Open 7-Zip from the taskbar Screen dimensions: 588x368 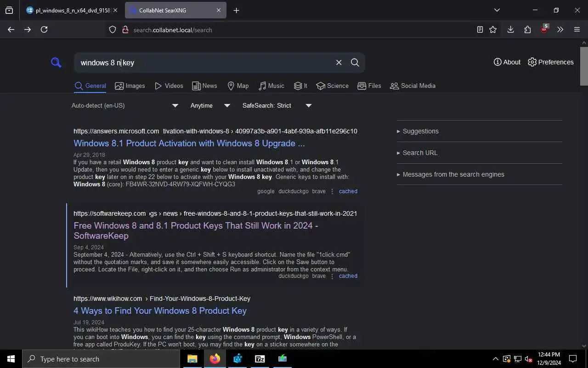pyautogui.click(x=260, y=359)
